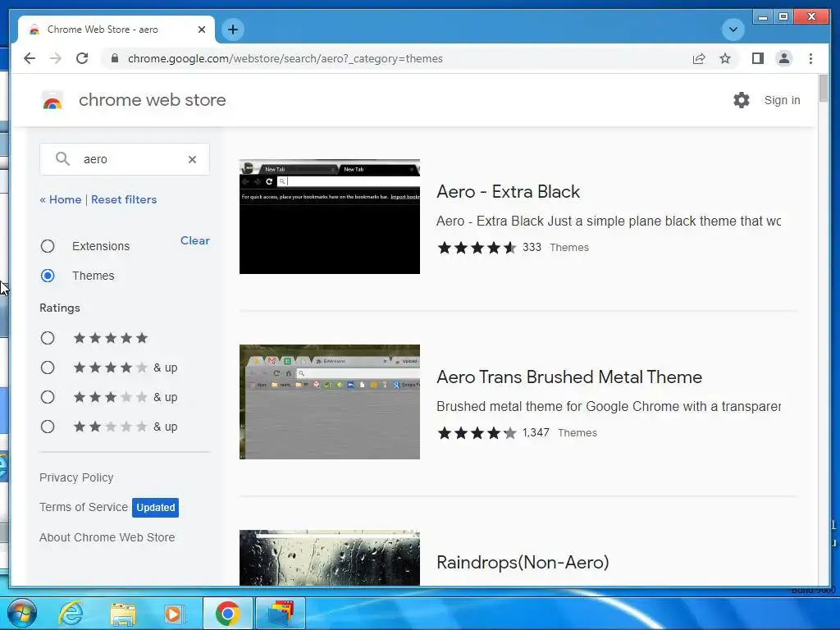This screenshot has width=840, height=630.
Task: Filter by three stars and up
Action: click(48, 397)
